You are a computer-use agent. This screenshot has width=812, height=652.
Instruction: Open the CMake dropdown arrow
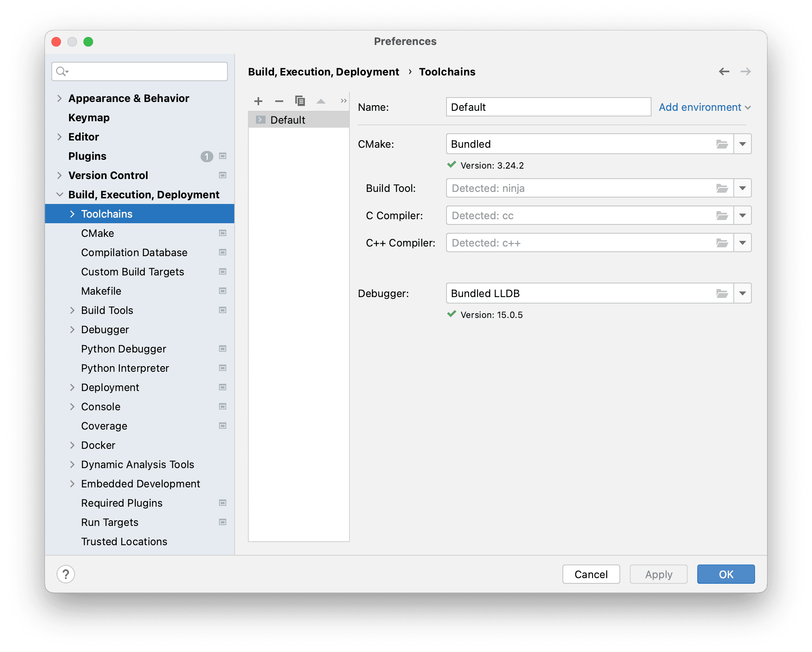pyautogui.click(x=743, y=144)
